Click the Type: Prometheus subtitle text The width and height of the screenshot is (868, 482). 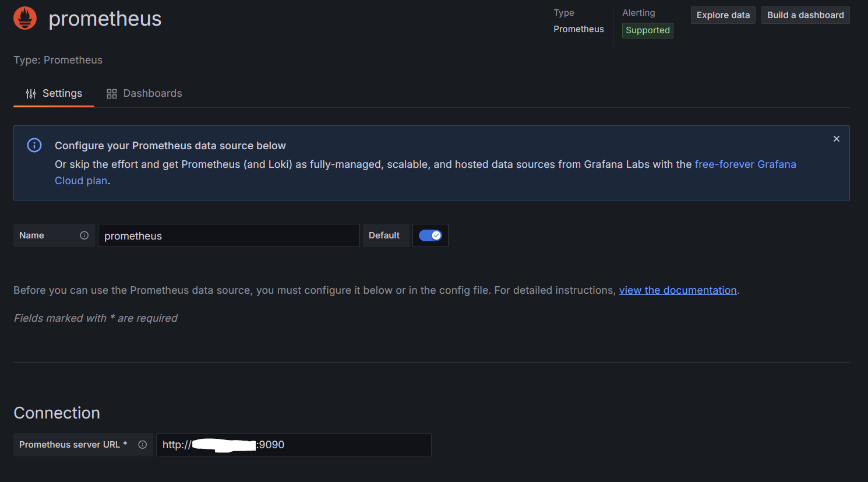pyautogui.click(x=58, y=60)
